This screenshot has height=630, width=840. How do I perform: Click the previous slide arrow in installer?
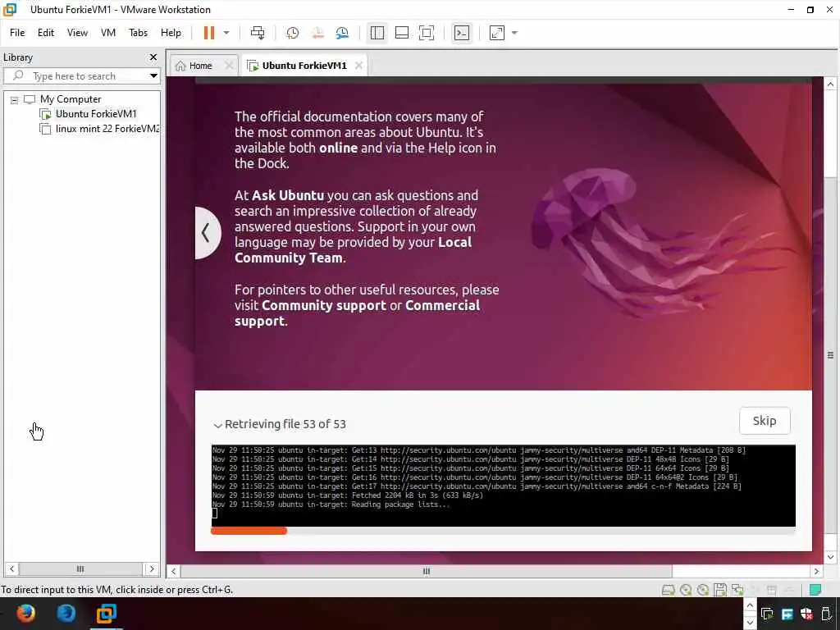pos(207,233)
